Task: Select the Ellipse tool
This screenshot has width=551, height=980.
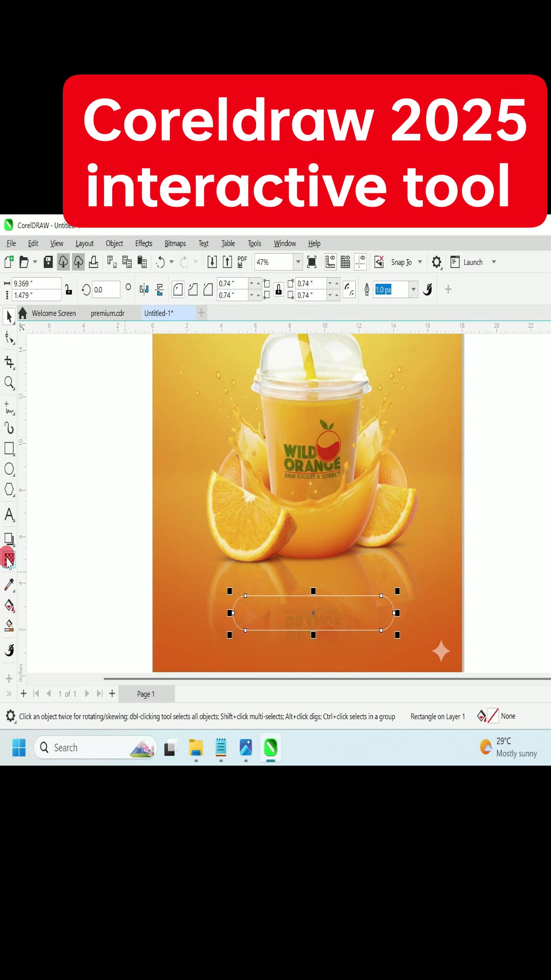Action: point(9,469)
